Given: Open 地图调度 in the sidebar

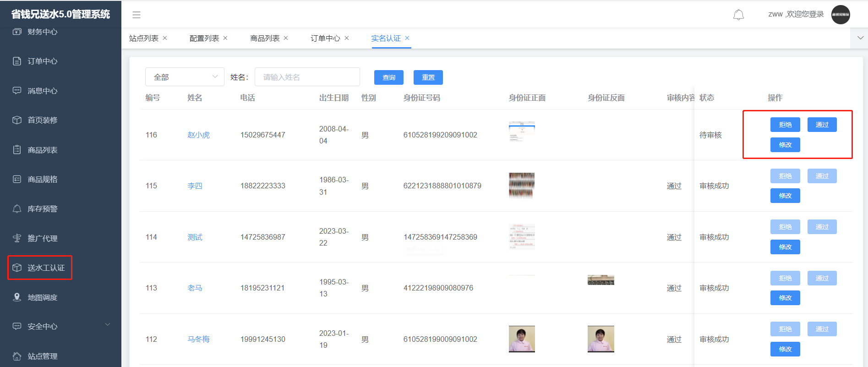Looking at the screenshot, I should pos(42,297).
